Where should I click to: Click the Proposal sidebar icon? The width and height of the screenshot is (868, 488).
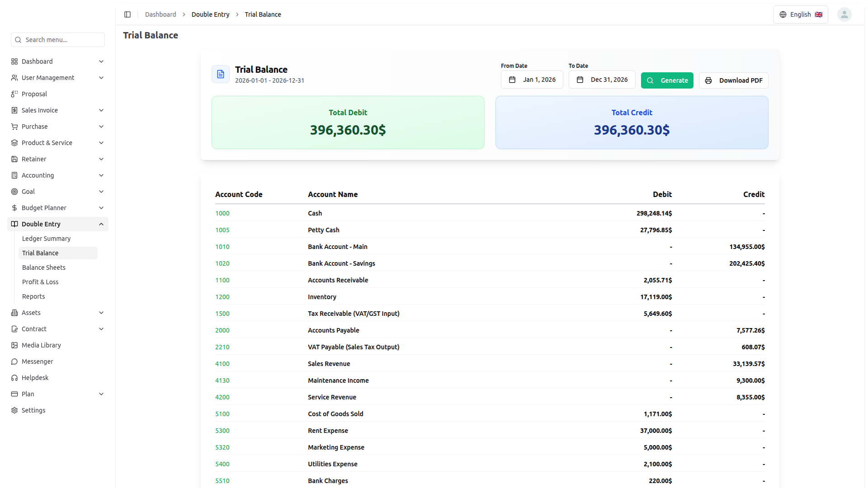coord(14,94)
